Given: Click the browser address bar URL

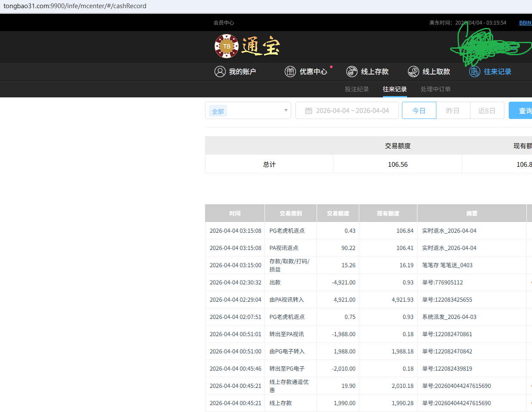Looking at the screenshot, I should 75,6.
